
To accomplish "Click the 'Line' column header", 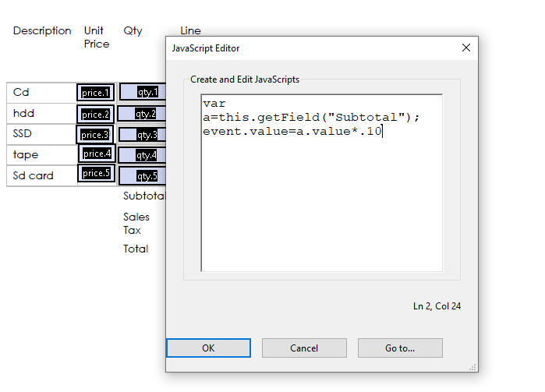I will point(190,30).
